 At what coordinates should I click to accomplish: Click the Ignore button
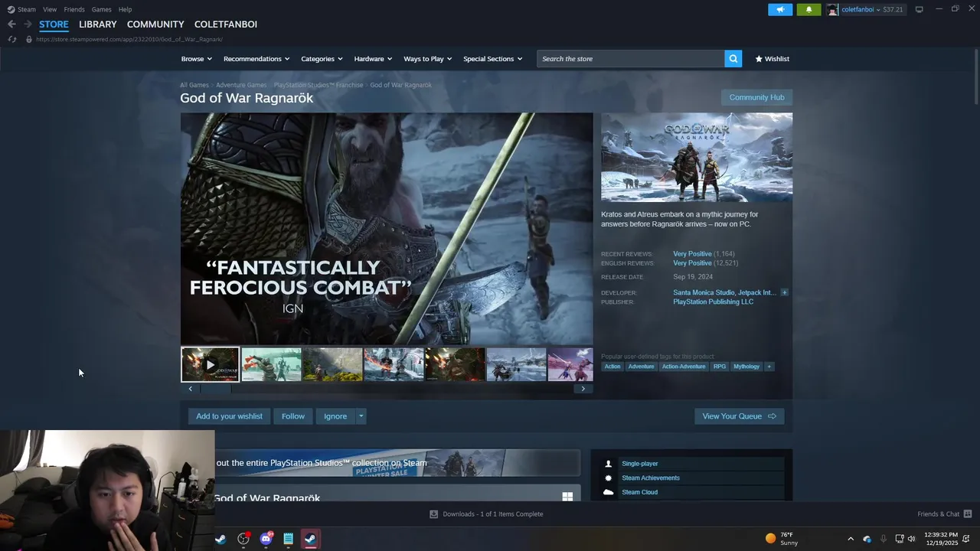pyautogui.click(x=335, y=416)
